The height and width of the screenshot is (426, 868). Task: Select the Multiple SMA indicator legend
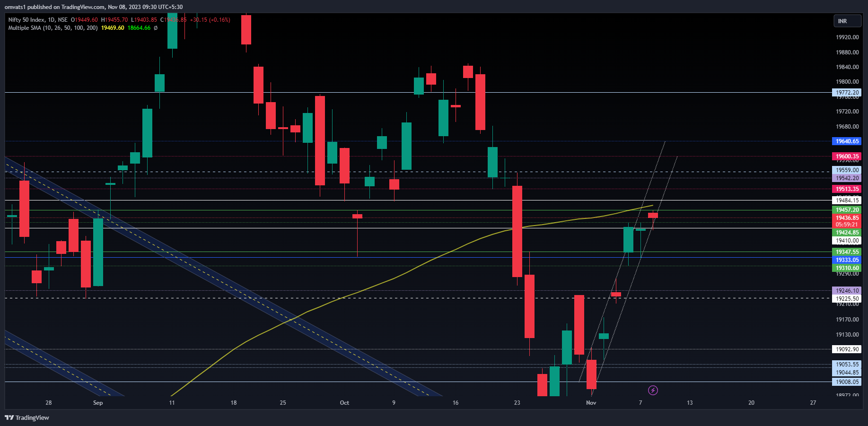coord(53,28)
